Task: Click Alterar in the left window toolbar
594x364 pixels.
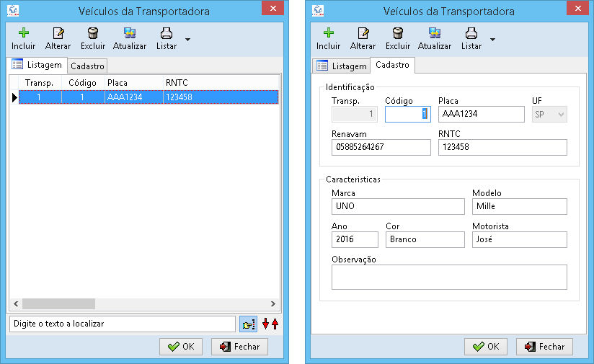Action: (x=58, y=39)
